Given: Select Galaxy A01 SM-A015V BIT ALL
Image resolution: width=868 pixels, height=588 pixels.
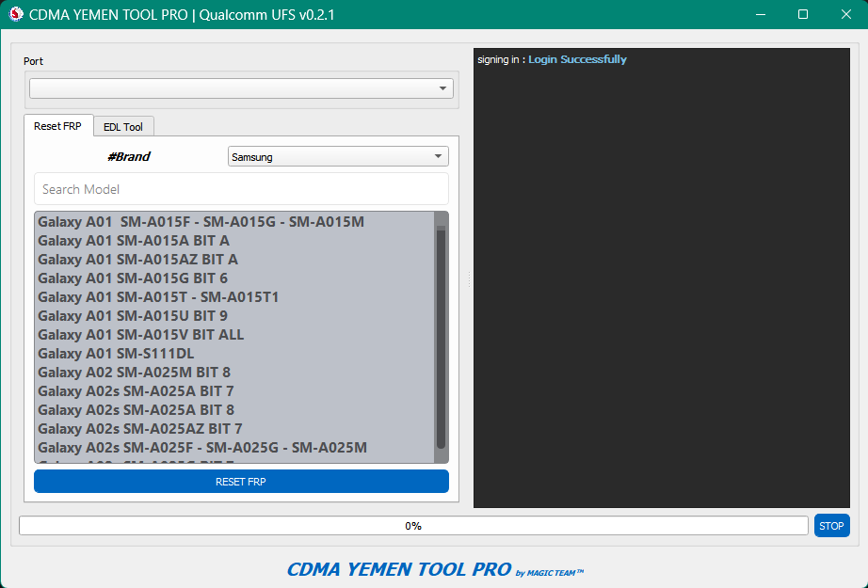Looking at the screenshot, I should click(139, 334).
